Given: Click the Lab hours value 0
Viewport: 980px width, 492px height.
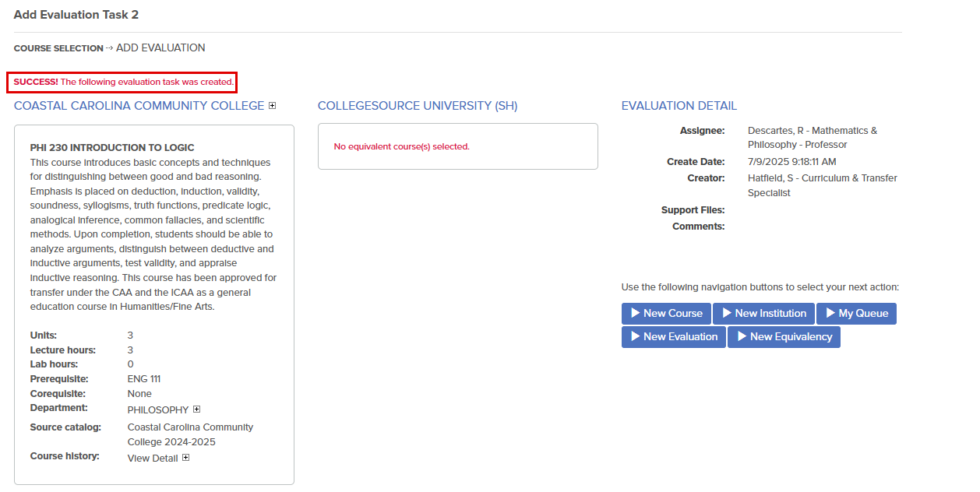Looking at the screenshot, I should 131,364.
